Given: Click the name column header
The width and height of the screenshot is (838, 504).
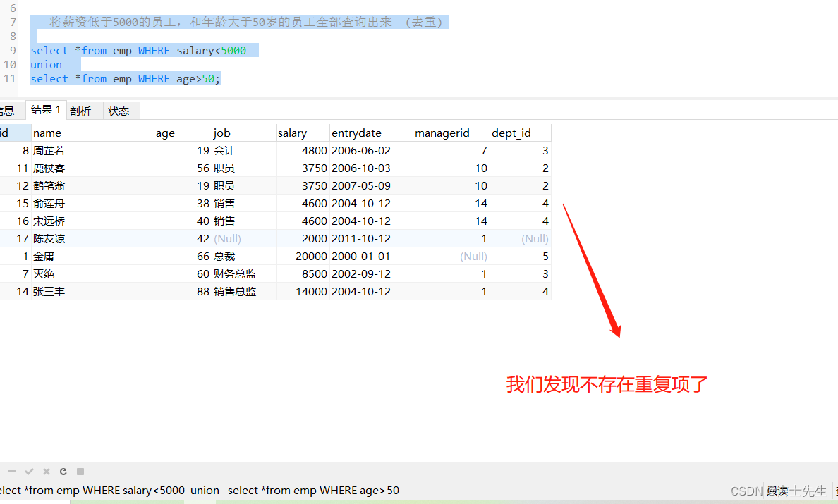Looking at the screenshot, I should pyautogui.click(x=92, y=133).
